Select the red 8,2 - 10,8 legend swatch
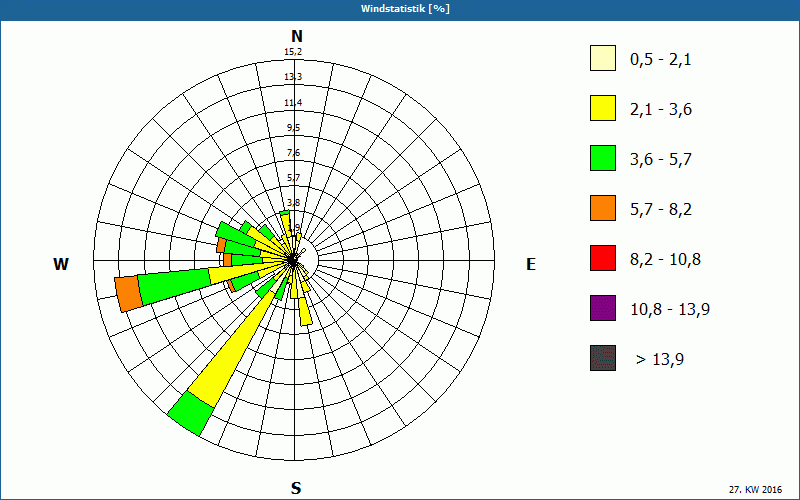Image resolution: width=800 pixels, height=500 pixels. tap(603, 258)
